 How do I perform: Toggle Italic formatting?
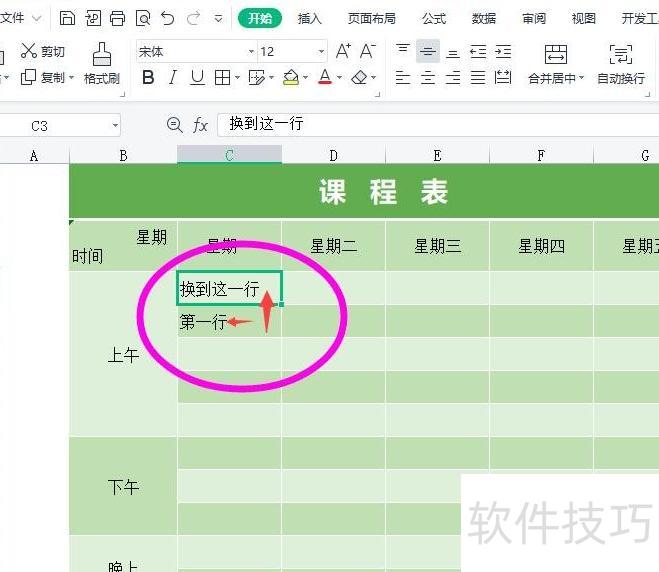(x=172, y=77)
